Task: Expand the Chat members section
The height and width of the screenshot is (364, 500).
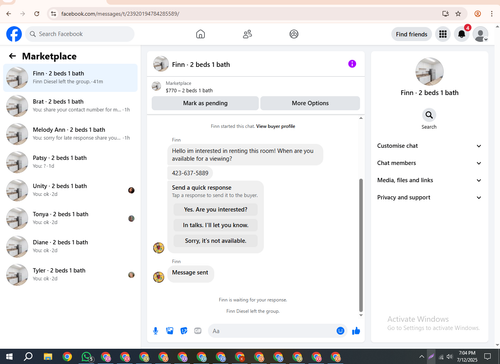Action: (429, 163)
